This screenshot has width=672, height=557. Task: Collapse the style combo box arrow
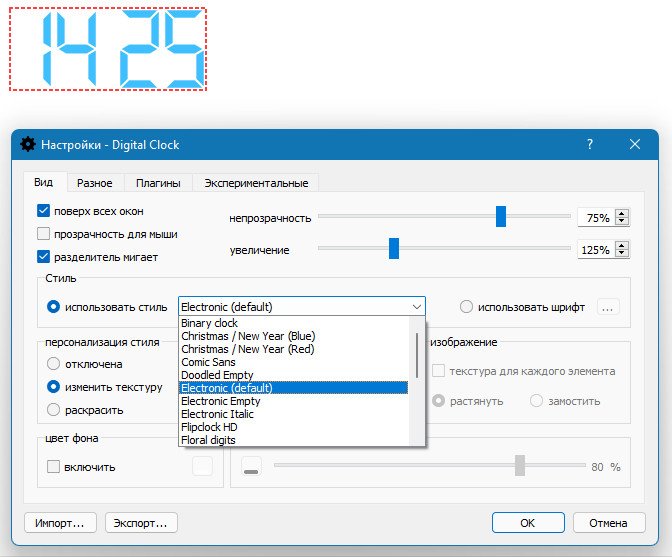tap(416, 307)
